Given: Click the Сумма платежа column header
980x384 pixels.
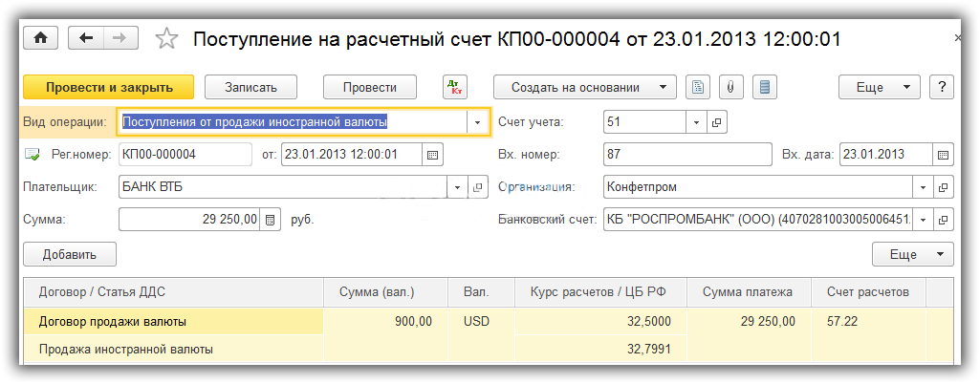Looking at the screenshot, I should 749,291.
